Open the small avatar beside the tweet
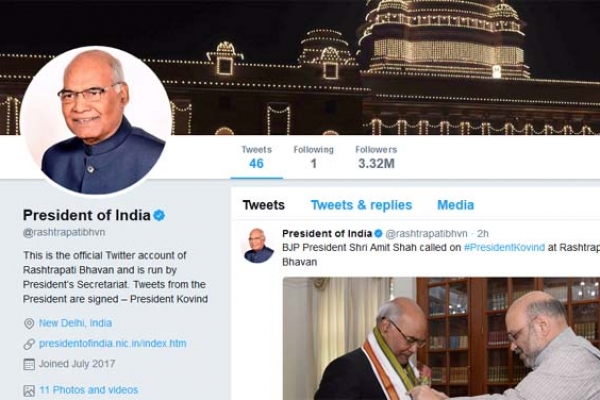The image size is (600, 400). (259, 246)
